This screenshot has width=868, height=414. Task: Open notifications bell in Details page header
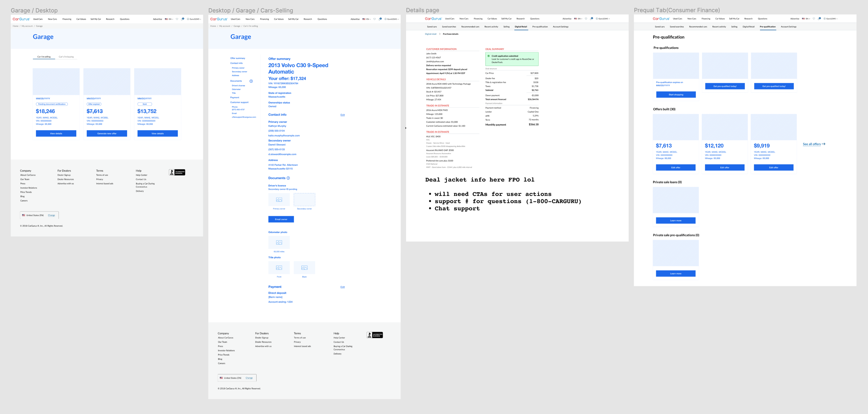point(591,19)
